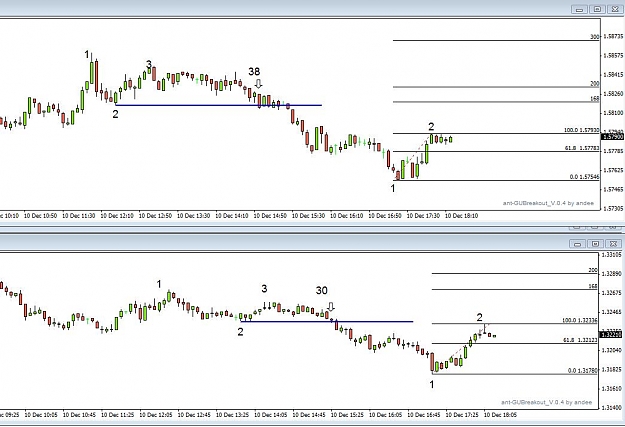This screenshot has height=427, width=625.
Task: Minimize the lower chart window
Action: 578,244
